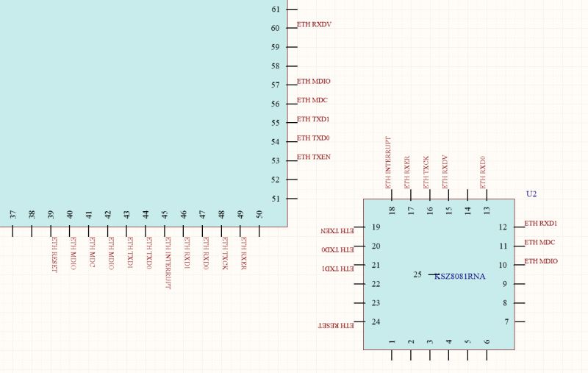Click the ETH RXER label above U2 pin 17

point(407,172)
